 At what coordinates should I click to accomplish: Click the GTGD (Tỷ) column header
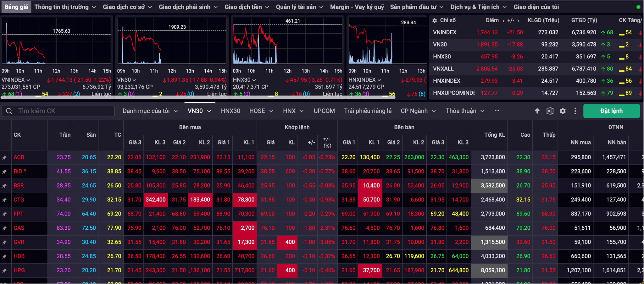tap(584, 20)
